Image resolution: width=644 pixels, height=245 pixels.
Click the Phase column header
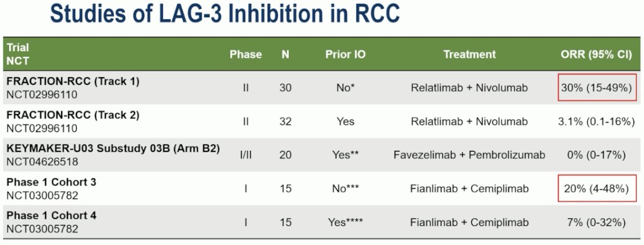point(246,54)
